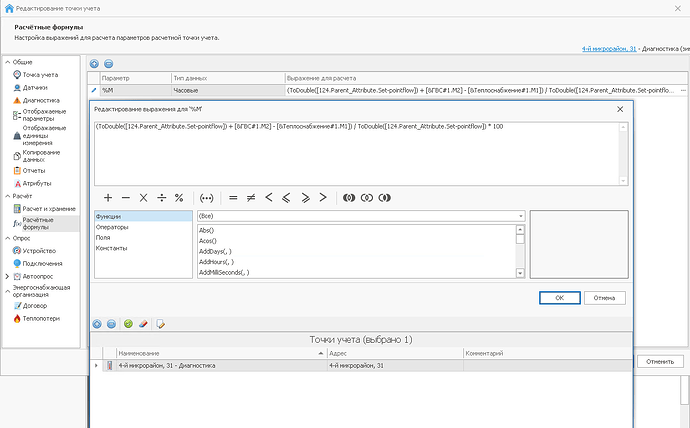Viewport: 690px width, 428px height.
Task: Collapse the Расчёт section
Action: pos(7,196)
